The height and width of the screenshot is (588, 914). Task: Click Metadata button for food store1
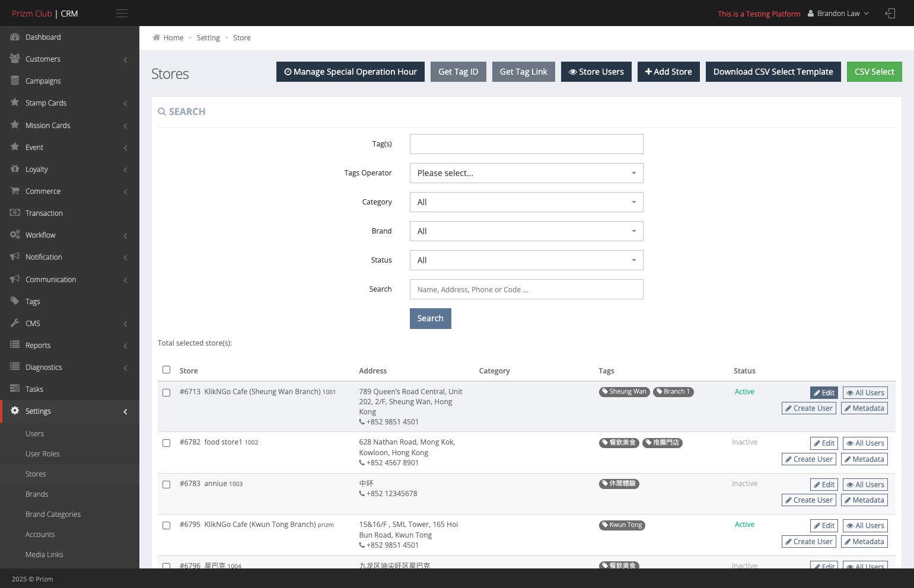864,459
